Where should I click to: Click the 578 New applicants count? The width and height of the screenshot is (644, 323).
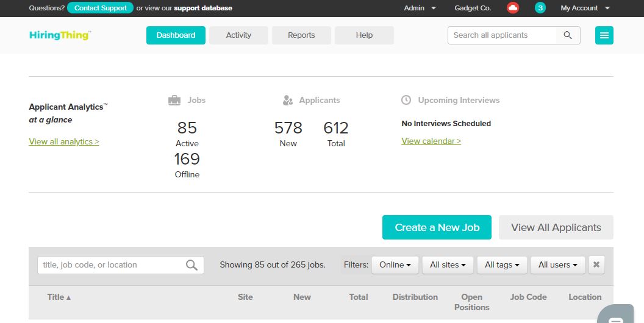(x=288, y=128)
